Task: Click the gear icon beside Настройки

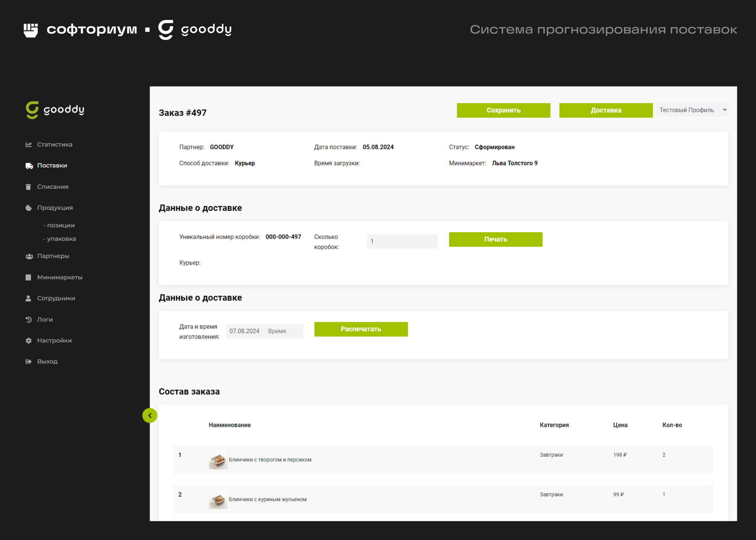Action: (29, 340)
